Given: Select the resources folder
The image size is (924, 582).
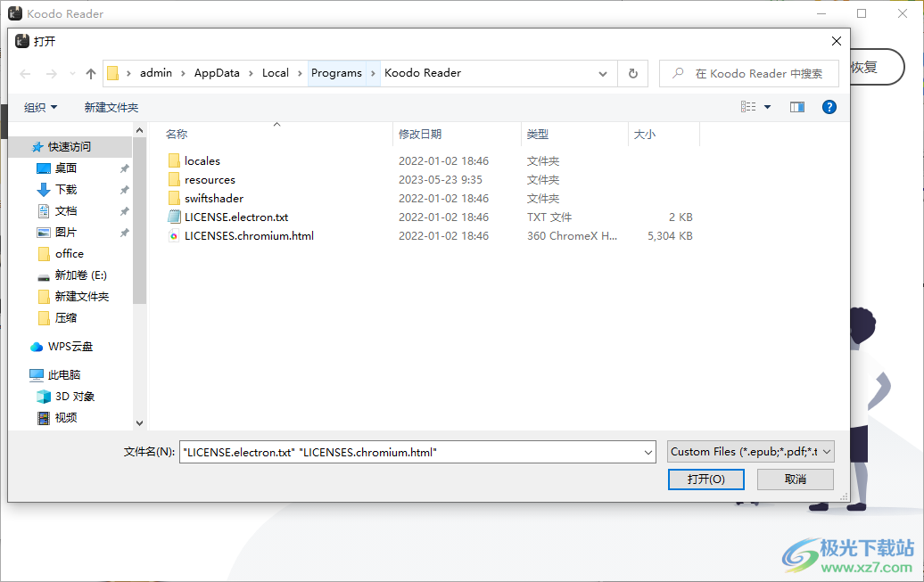Looking at the screenshot, I should click(210, 180).
